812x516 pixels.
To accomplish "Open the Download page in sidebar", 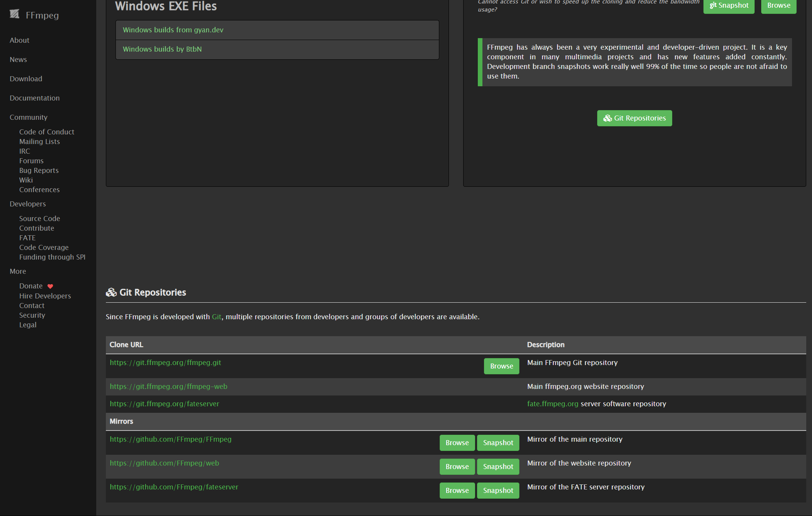I will (x=26, y=79).
